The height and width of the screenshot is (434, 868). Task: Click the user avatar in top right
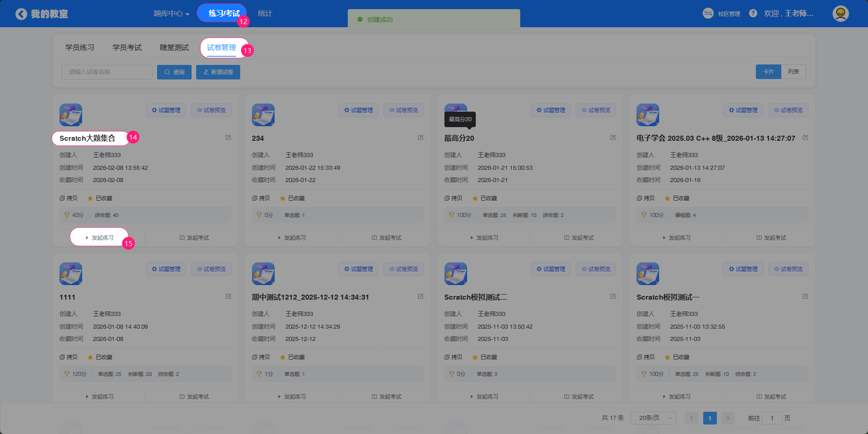tap(840, 14)
